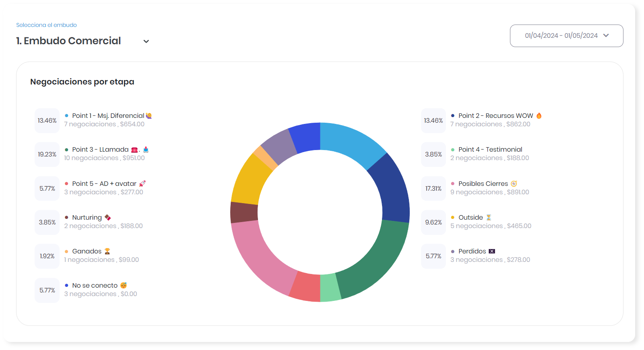Click "5 negociaciones , $465.00" under Outside
The height and width of the screenshot is (350, 644).
point(491,226)
